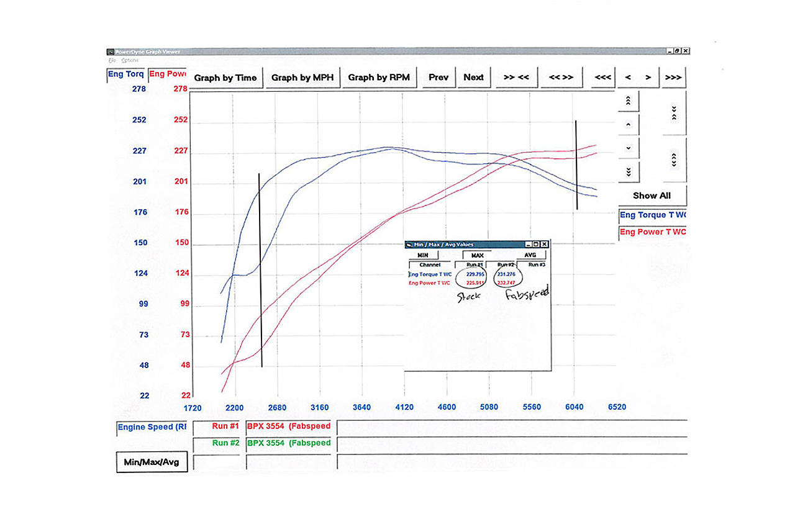Click the red Eng Power T WC legend

tap(652, 232)
